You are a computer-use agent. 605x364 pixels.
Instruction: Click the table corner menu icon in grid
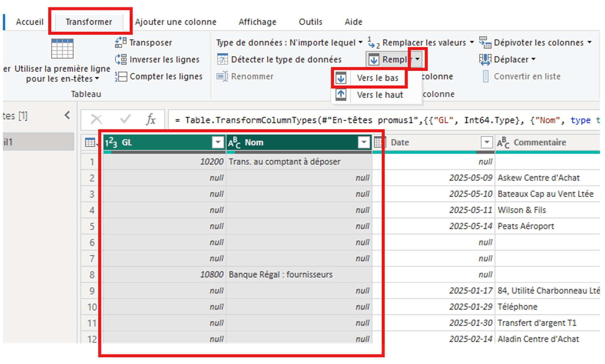[91, 142]
